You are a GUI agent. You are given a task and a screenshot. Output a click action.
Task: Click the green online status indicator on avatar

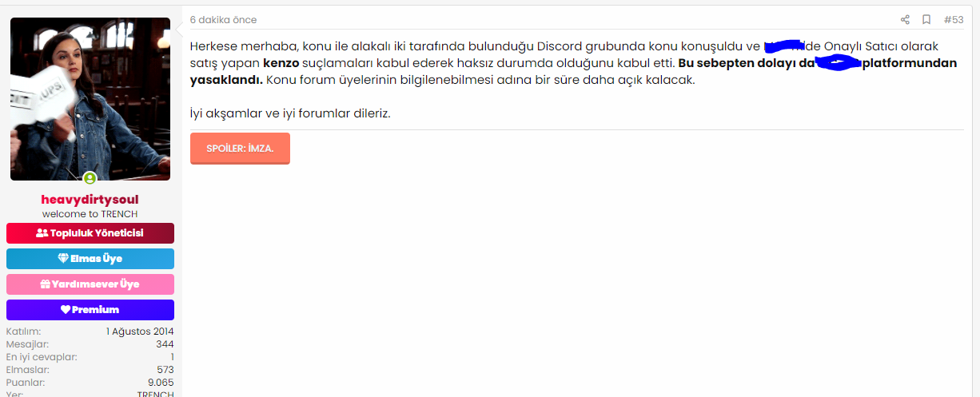pos(90,178)
